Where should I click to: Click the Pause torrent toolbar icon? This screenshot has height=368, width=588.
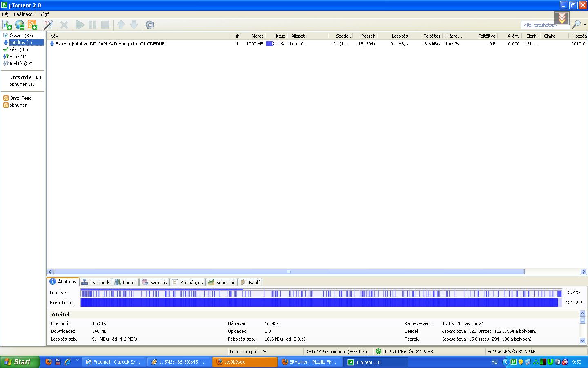pyautogui.click(x=93, y=25)
